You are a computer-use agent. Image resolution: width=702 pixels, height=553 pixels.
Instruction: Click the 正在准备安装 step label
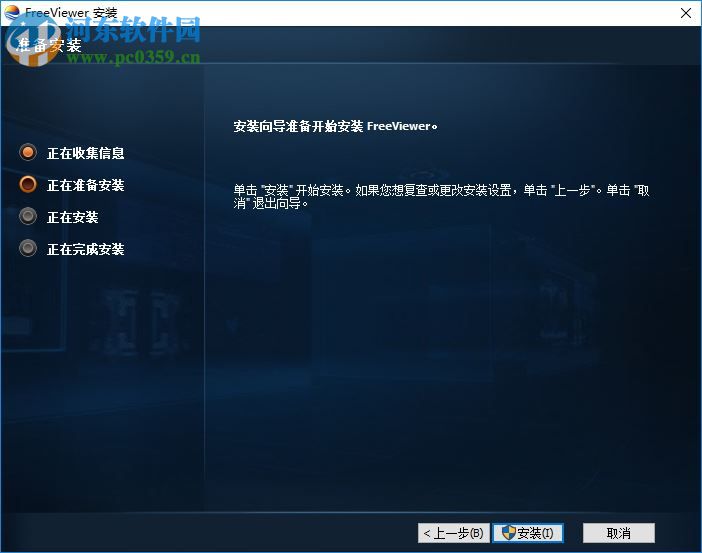86,185
